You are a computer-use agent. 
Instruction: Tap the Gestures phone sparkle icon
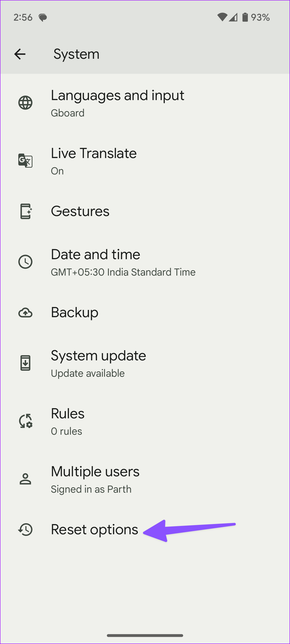tap(26, 211)
